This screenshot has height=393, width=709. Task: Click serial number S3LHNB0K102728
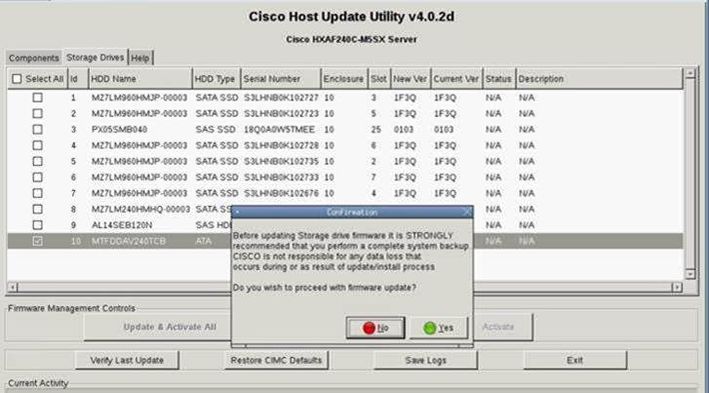pyautogui.click(x=281, y=145)
